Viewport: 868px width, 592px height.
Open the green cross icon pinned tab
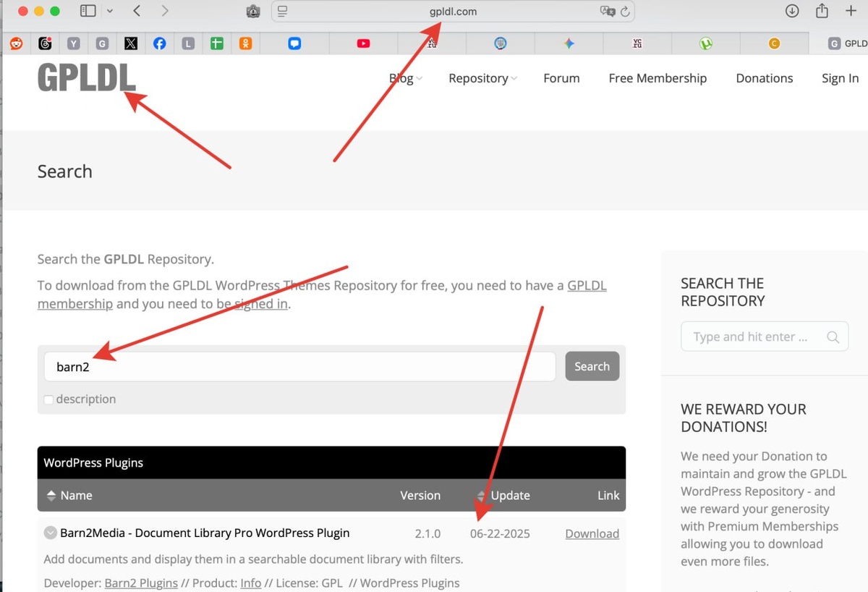point(217,43)
